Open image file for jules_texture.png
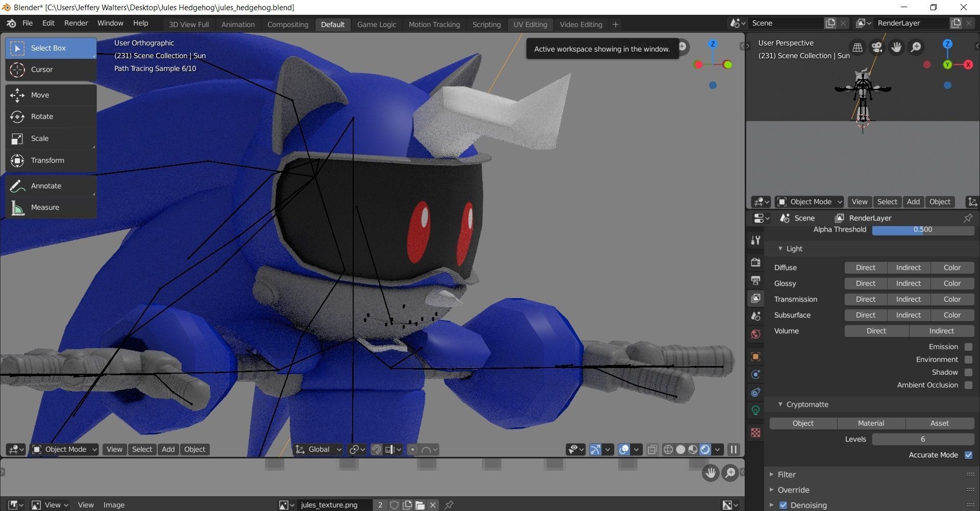The width and height of the screenshot is (980, 511). point(420,505)
